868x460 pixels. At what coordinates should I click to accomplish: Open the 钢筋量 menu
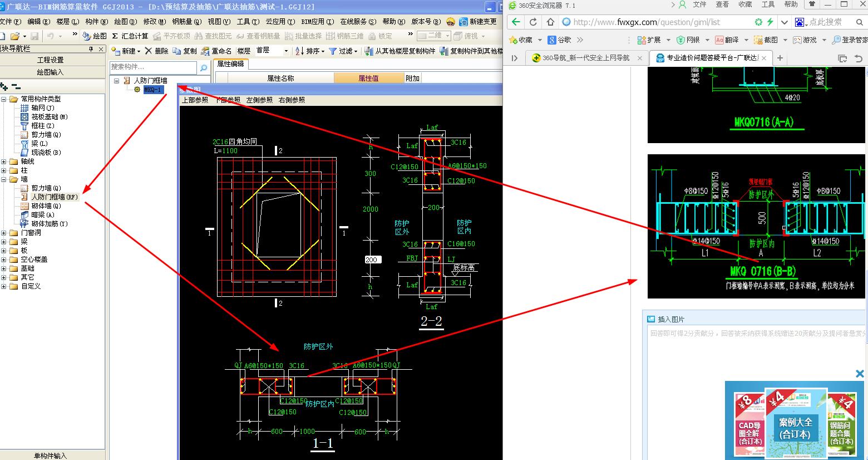(186, 22)
